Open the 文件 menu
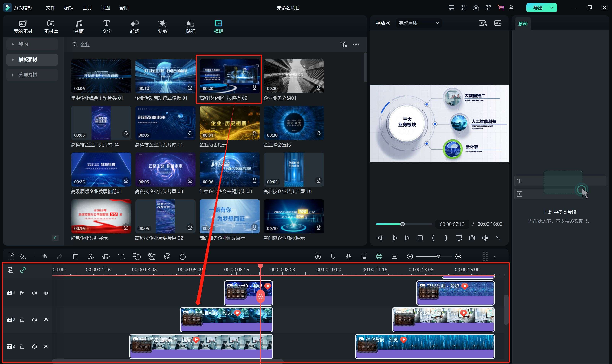This screenshot has height=364, width=612. 50,8
